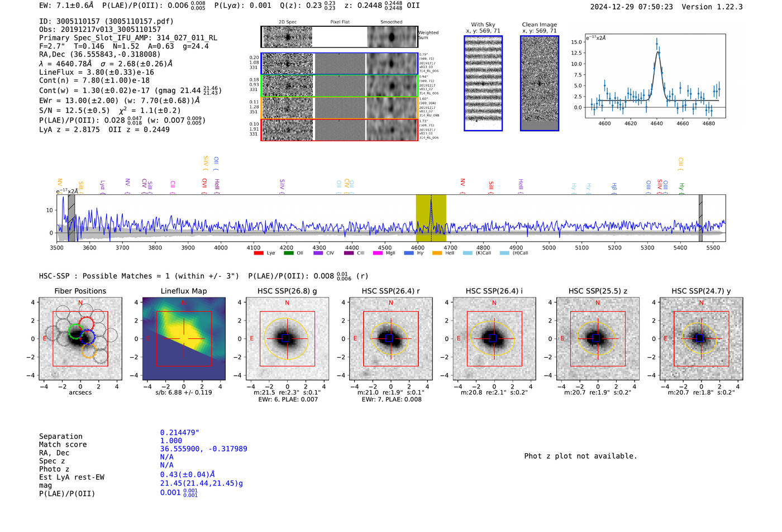Click the LineFlux = 3.80(±0.33)e-16 value
Viewport: 782px width, 532px height.
97,72
